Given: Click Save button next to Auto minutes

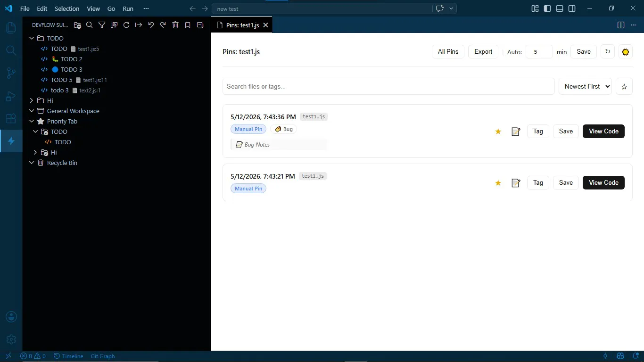Looking at the screenshot, I should click(x=584, y=52).
